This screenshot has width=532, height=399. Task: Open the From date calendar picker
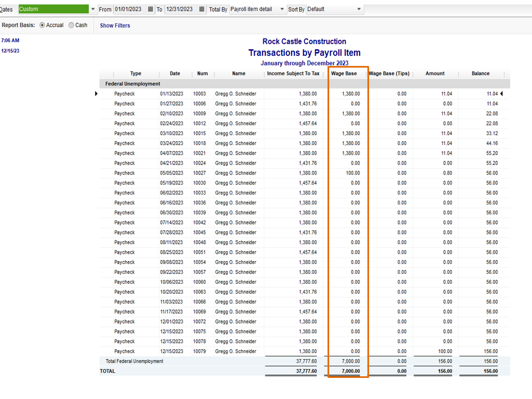point(151,9)
